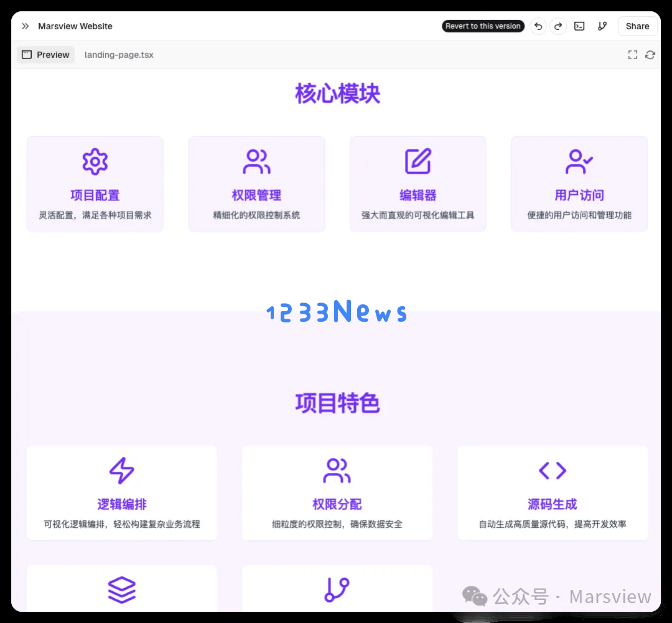This screenshot has height=623, width=672.
Task: Click the text 精细化的权限控制系统
Action: [x=256, y=215]
